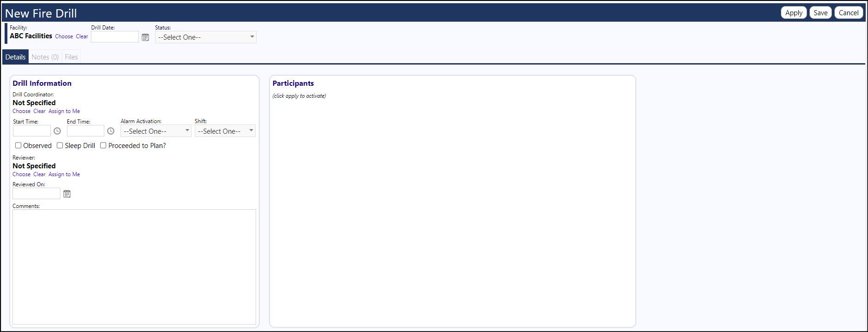Open the Status dropdown
The image size is (868, 332).
click(x=206, y=37)
